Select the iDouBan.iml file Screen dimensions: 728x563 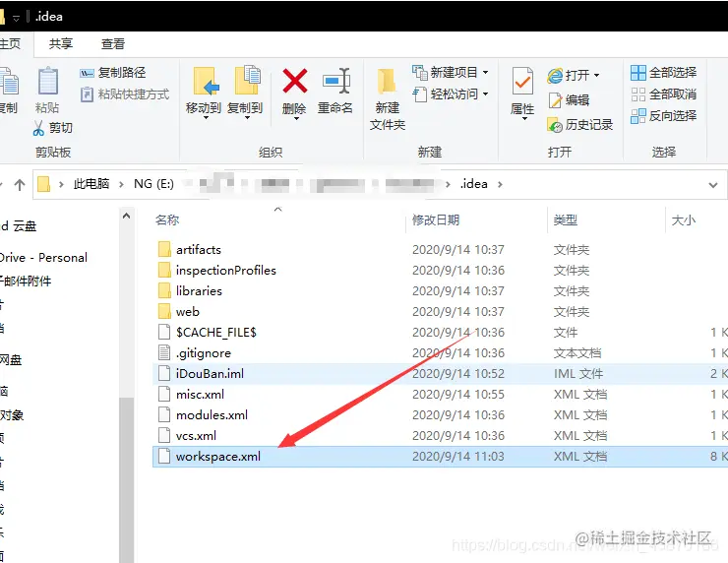210,373
